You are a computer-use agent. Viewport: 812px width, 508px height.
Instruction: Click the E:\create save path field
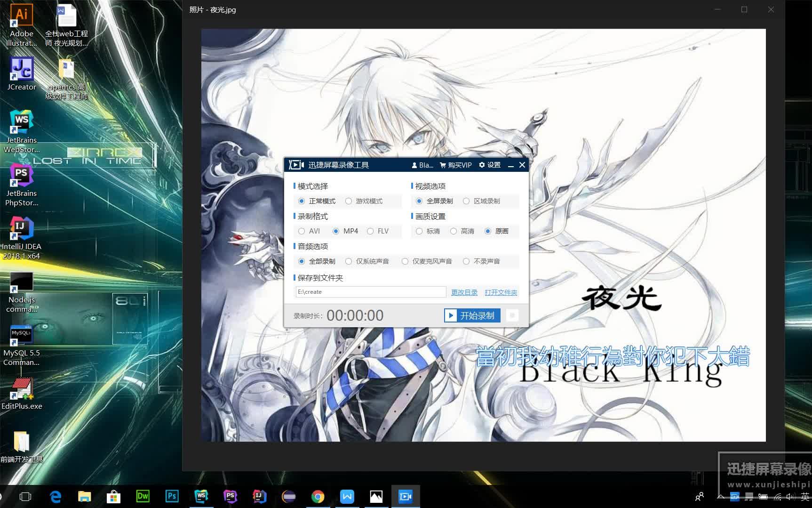click(x=371, y=292)
